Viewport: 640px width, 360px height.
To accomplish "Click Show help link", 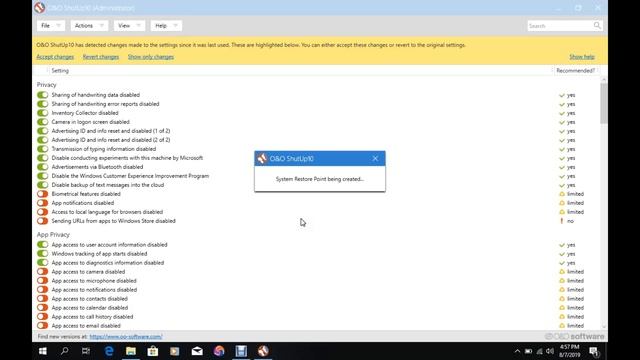I will [x=582, y=57].
